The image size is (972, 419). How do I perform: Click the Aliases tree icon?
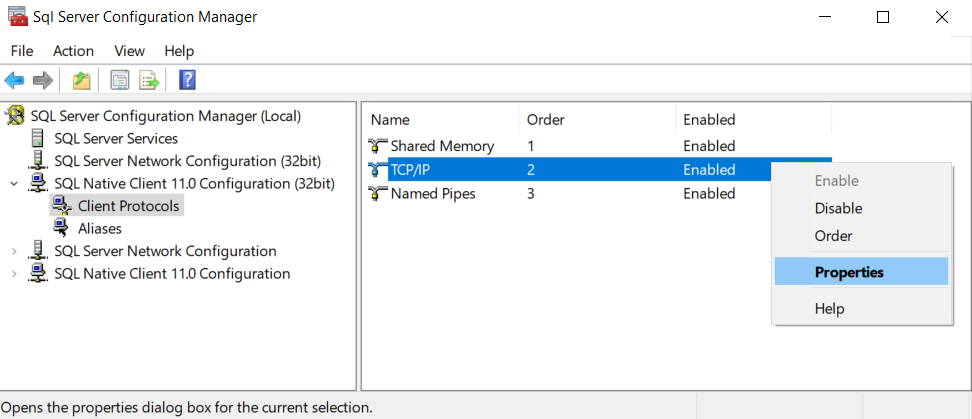pos(61,228)
